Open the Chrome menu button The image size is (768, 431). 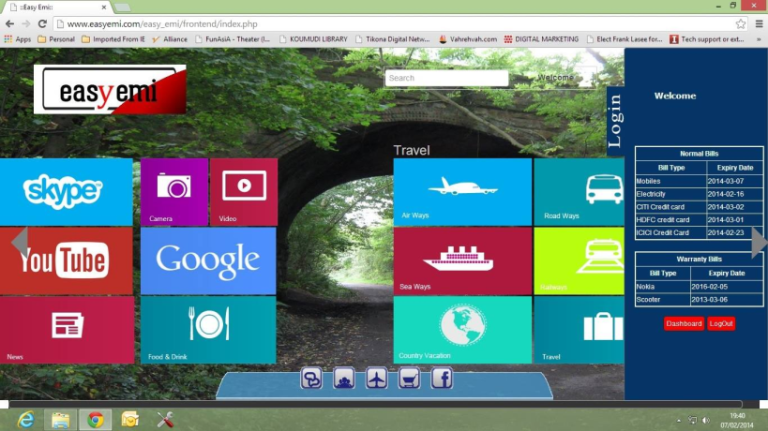(x=759, y=24)
